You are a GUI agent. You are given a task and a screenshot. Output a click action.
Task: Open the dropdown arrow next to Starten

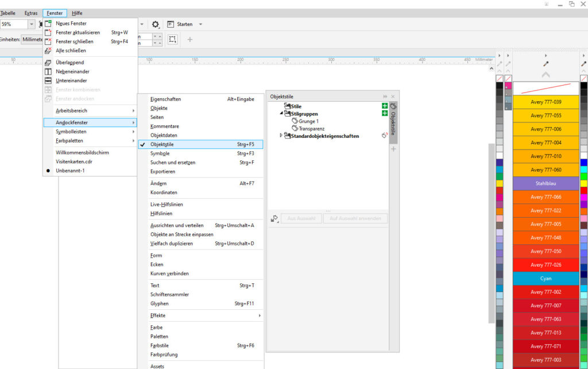coord(200,24)
